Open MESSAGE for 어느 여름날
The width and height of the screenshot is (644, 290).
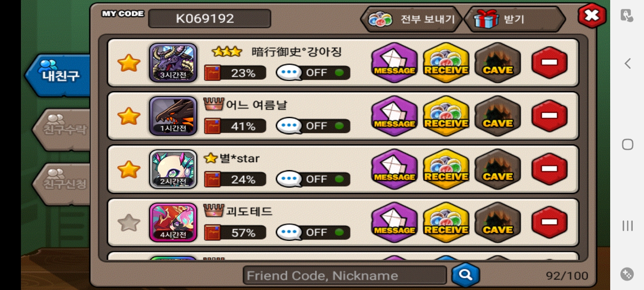(394, 116)
